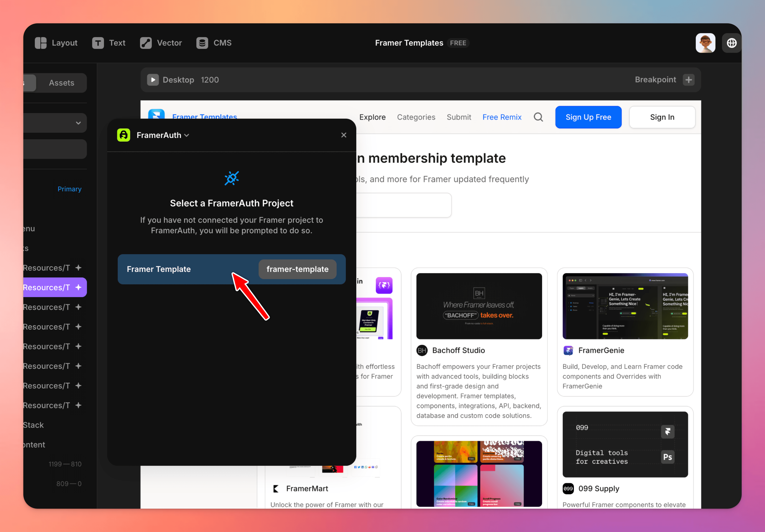The image size is (765, 532).
Task: Click the membership template heading
Action: [431, 158]
